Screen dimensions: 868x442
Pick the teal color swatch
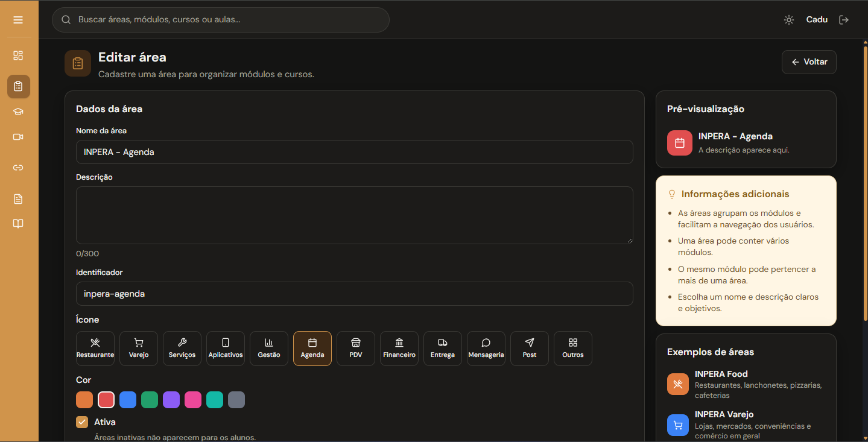click(x=215, y=400)
